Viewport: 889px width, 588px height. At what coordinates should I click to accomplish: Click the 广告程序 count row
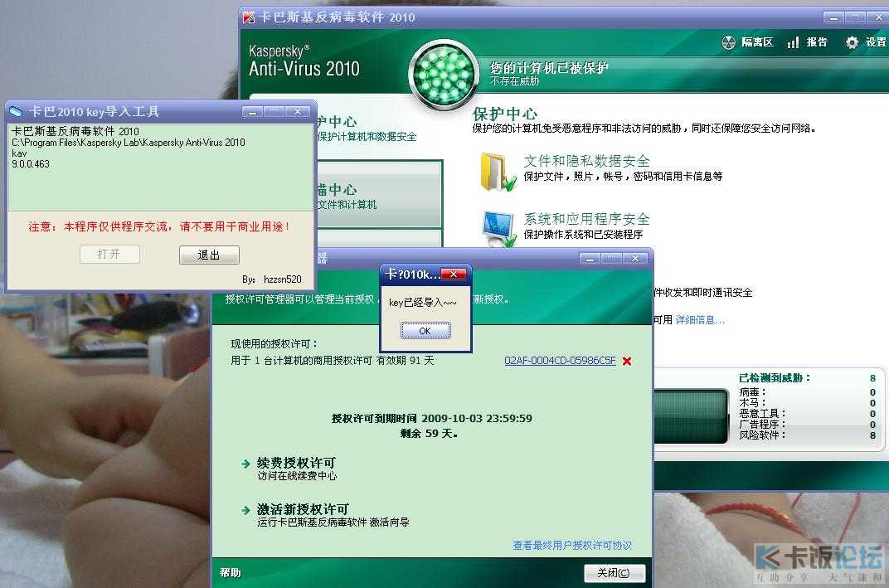pos(808,424)
